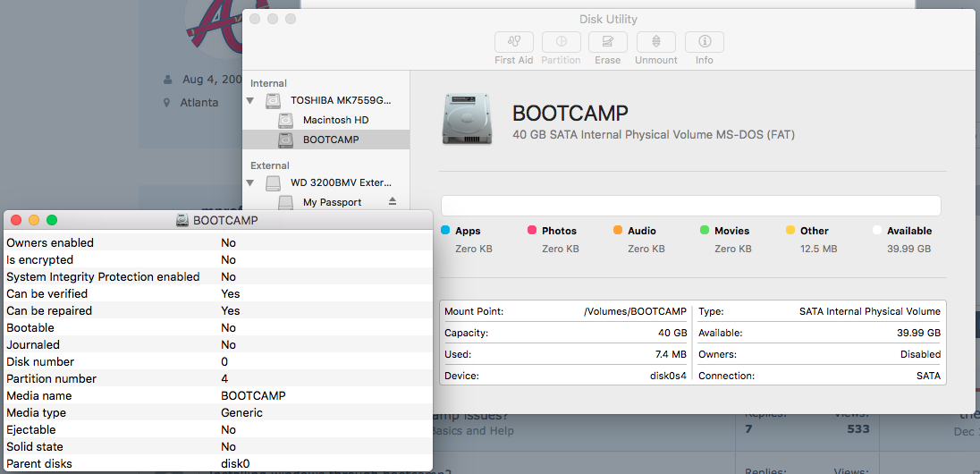Click Atlanta location in the background page
Viewport: 980px width, 474px height.
click(199, 103)
